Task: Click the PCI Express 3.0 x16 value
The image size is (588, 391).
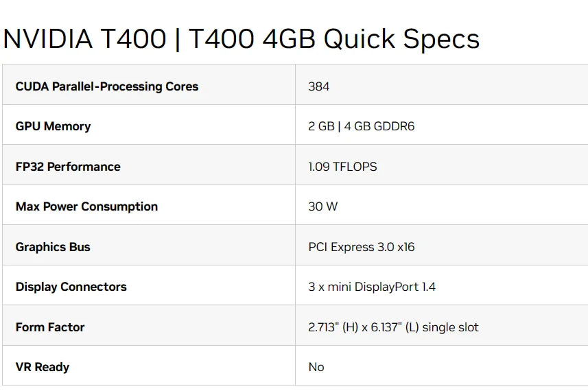Action: [x=362, y=247]
